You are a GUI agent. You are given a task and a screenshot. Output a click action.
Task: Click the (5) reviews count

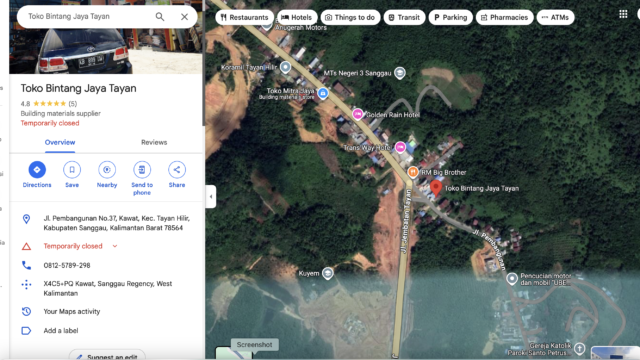(x=72, y=104)
